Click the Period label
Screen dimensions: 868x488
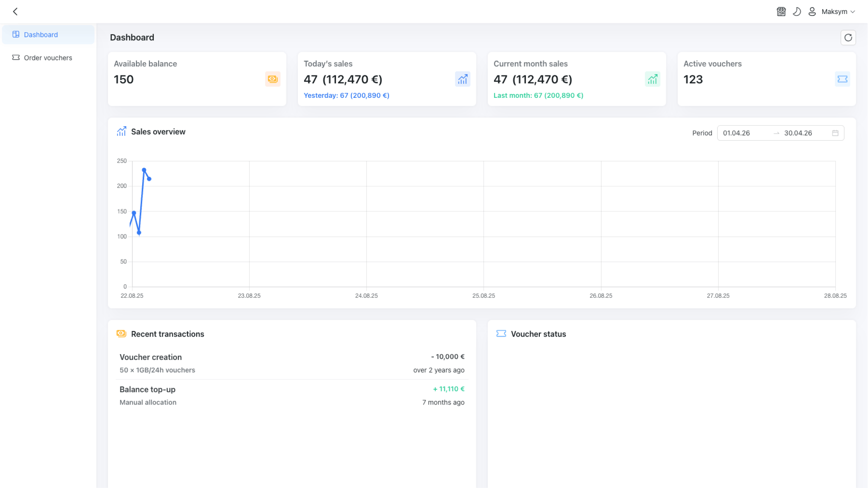702,133
